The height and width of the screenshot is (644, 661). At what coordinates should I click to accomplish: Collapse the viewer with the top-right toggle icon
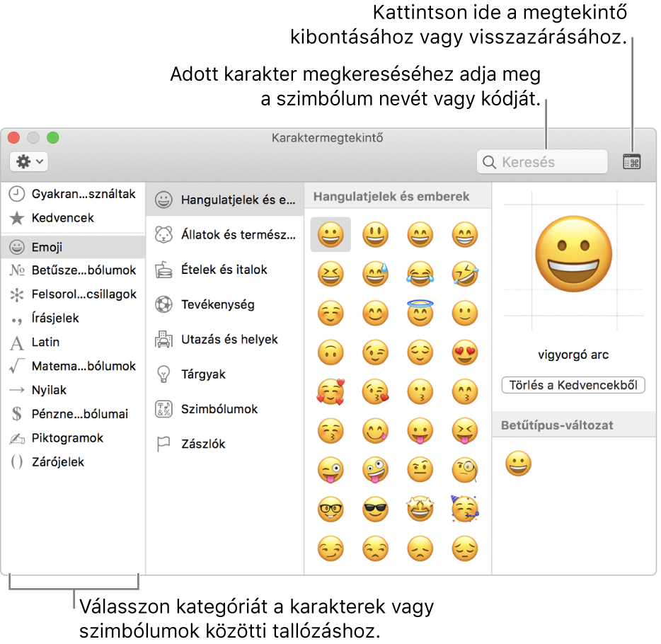(x=631, y=162)
